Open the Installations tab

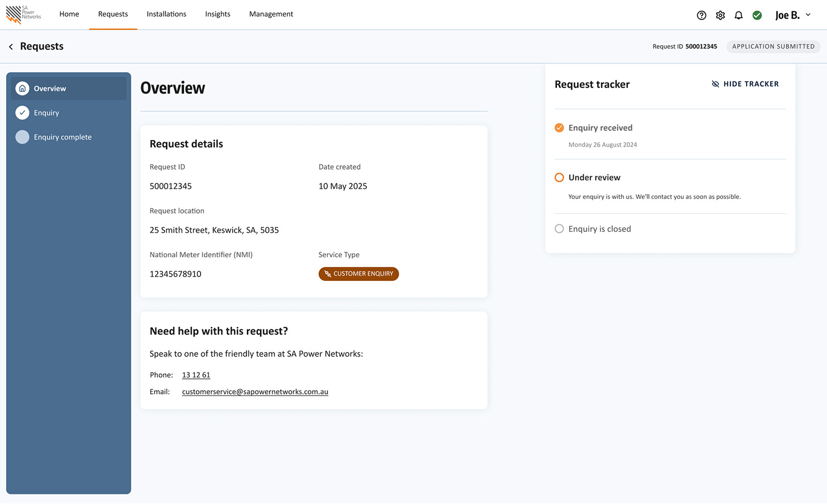coord(167,14)
